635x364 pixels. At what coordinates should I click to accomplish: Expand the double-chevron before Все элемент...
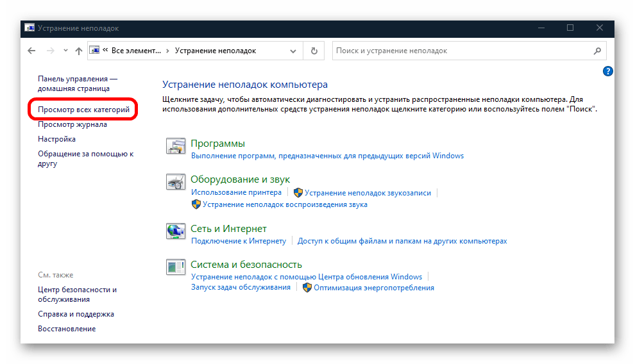(x=105, y=50)
